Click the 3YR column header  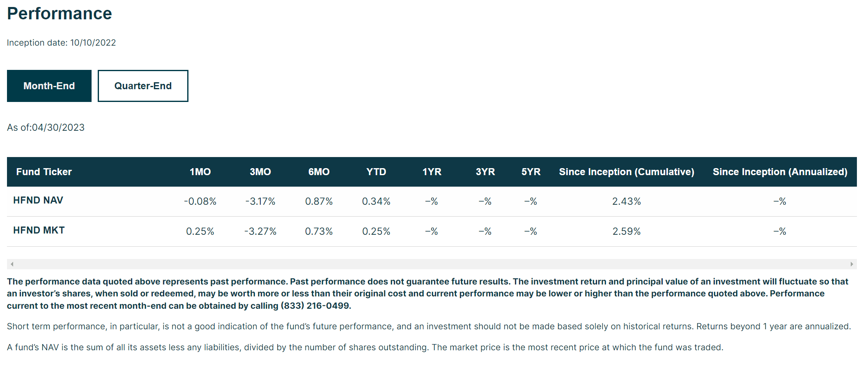coord(485,172)
